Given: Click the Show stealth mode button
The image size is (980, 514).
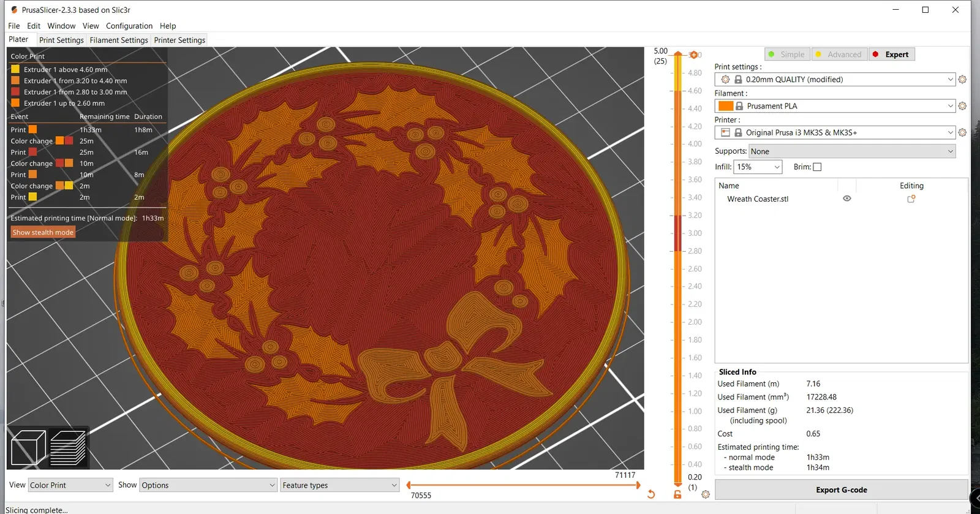Looking at the screenshot, I should click(43, 232).
